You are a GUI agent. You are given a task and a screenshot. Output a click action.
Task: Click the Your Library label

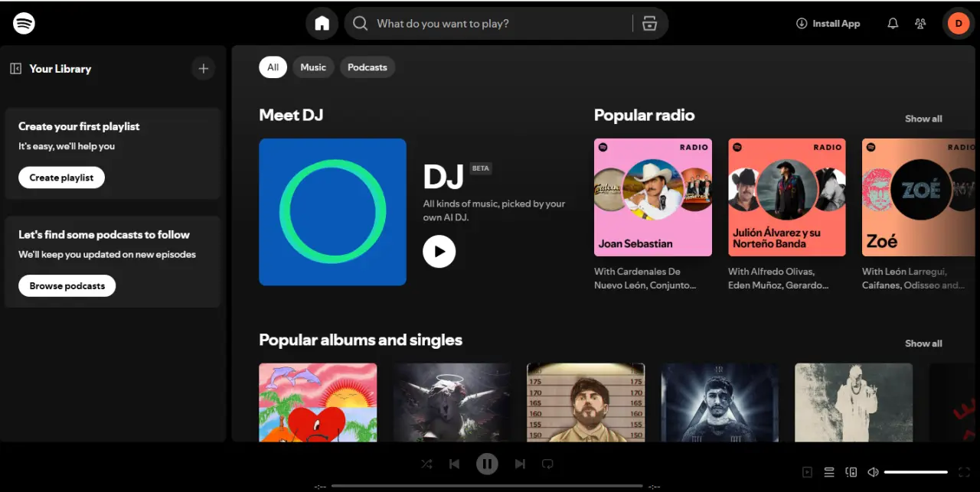[x=60, y=69]
